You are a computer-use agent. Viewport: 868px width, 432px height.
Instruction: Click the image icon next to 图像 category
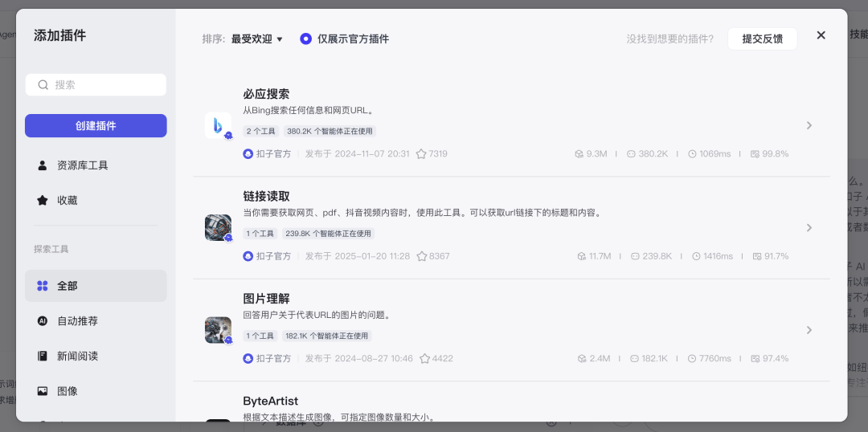[42, 391]
